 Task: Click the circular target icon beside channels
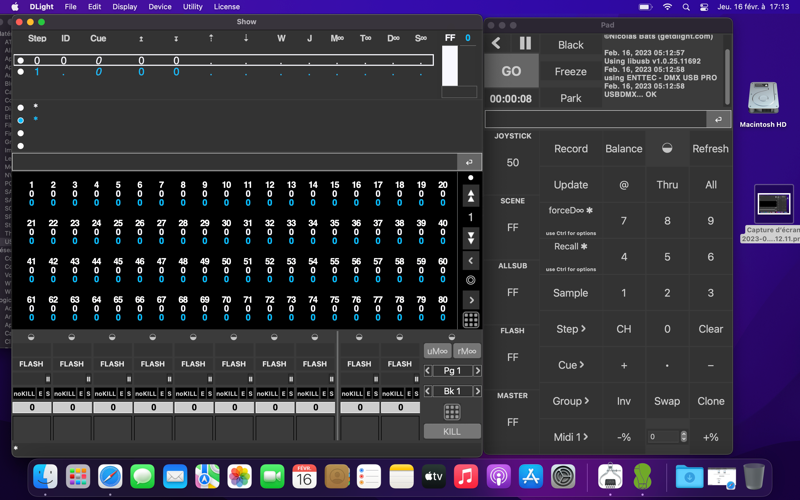(x=471, y=280)
